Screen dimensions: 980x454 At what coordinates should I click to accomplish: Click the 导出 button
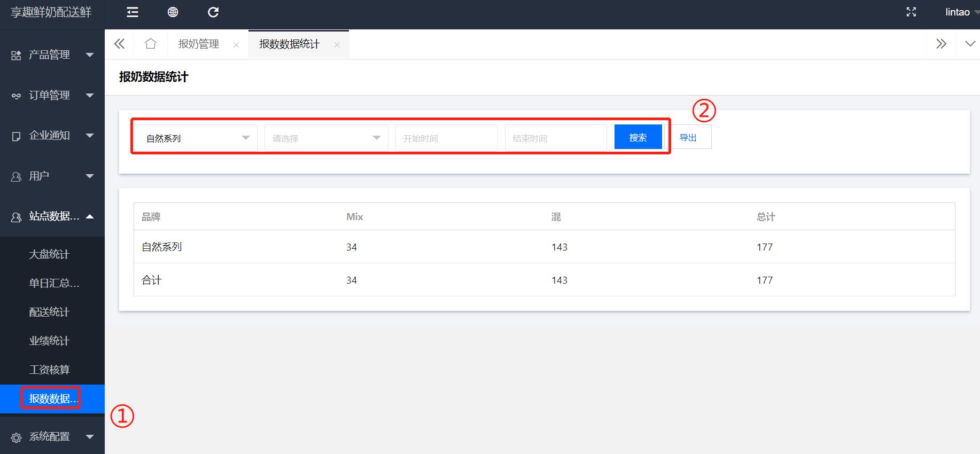[x=688, y=137]
